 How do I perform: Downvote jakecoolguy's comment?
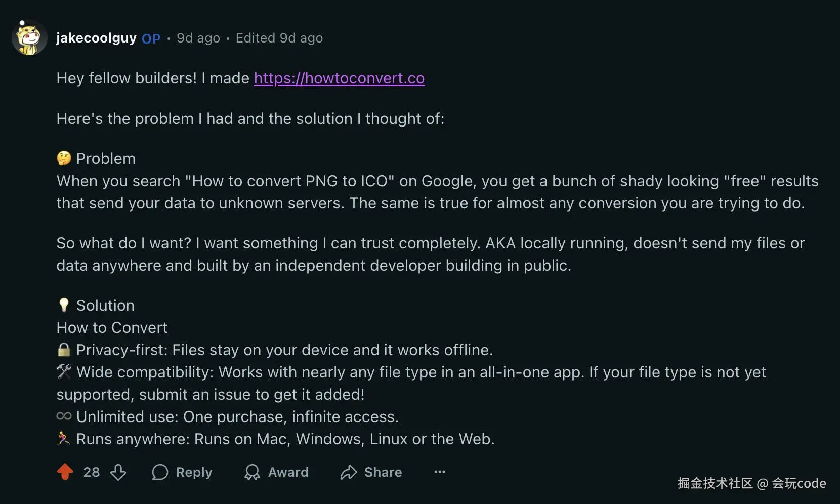[x=118, y=472]
